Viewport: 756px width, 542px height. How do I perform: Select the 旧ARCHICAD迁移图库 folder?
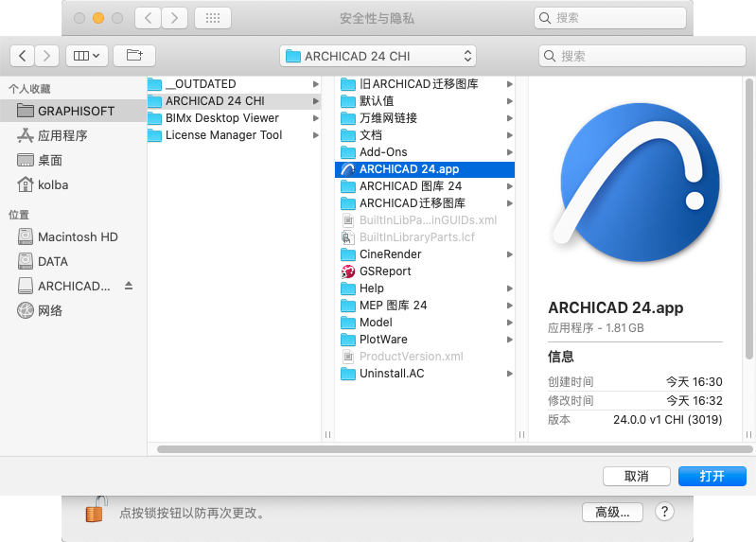coord(425,84)
